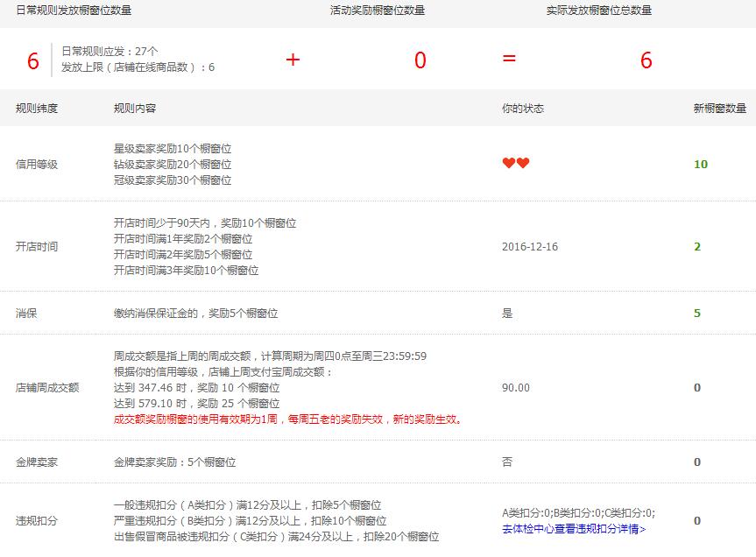Select the 开店时间 row label

(37, 247)
